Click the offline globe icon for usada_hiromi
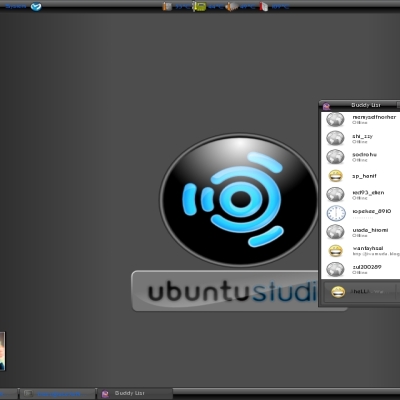This screenshot has width=400, height=400. tap(335, 232)
